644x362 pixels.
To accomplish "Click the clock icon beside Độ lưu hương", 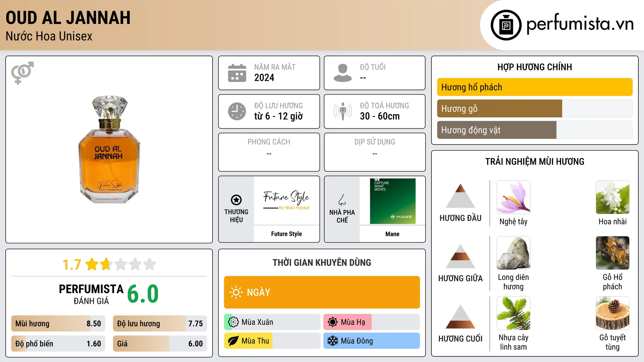I will [x=237, y=111].
